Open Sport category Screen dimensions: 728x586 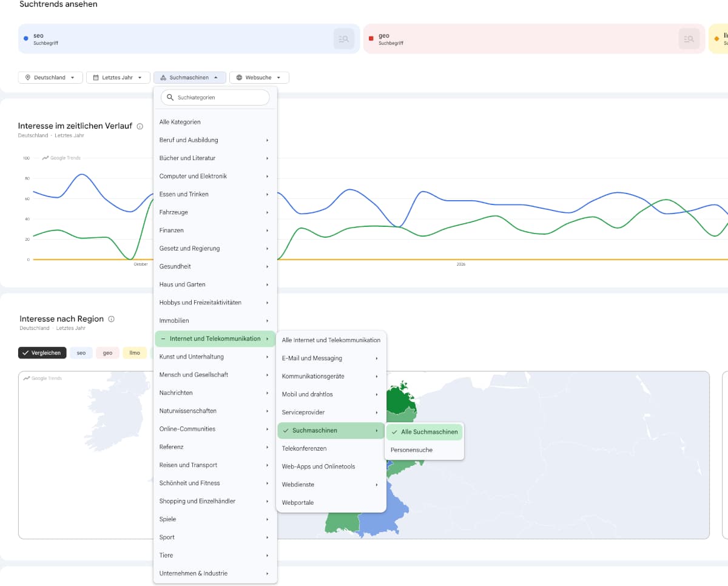pos(215,537)
